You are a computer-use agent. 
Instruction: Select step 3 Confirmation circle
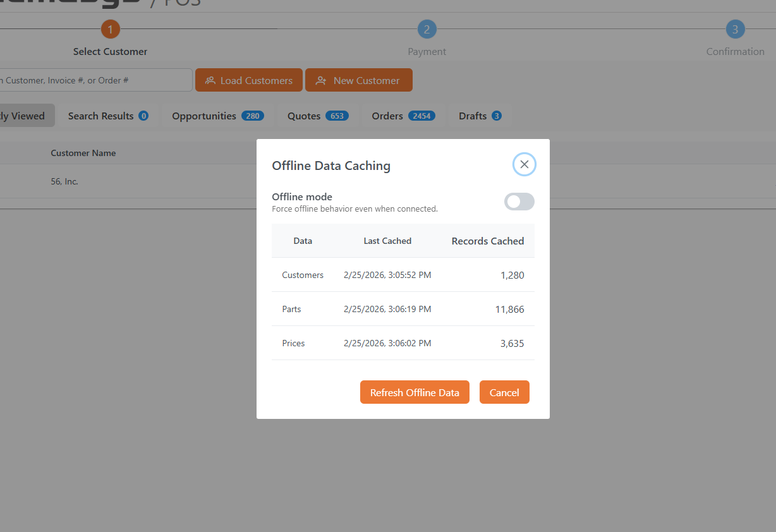click(735, 29)
